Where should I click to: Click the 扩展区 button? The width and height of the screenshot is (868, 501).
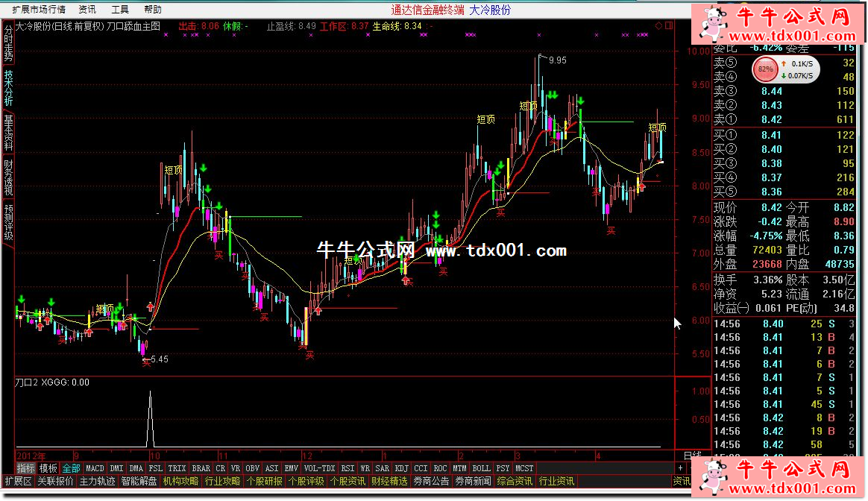(18, 481)
